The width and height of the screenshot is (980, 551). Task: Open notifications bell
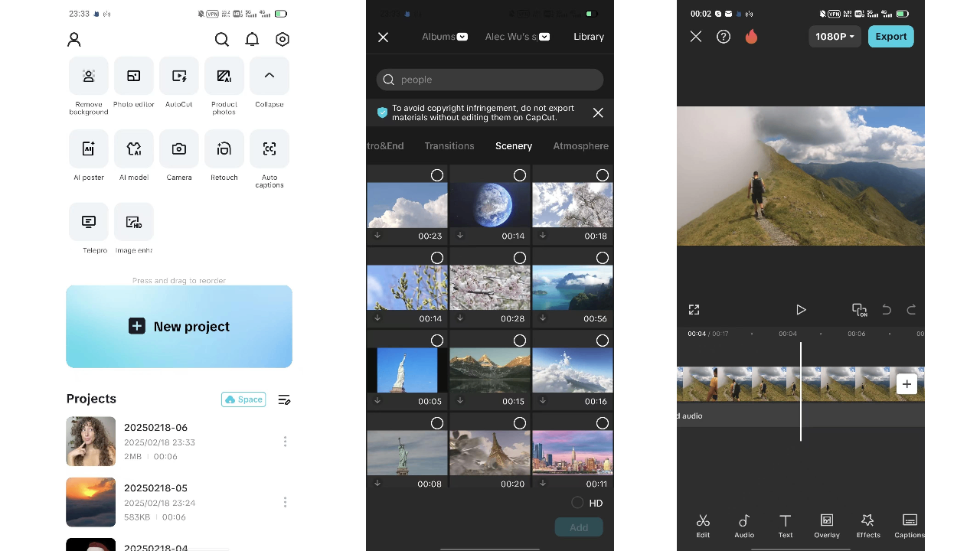[252, 39]
